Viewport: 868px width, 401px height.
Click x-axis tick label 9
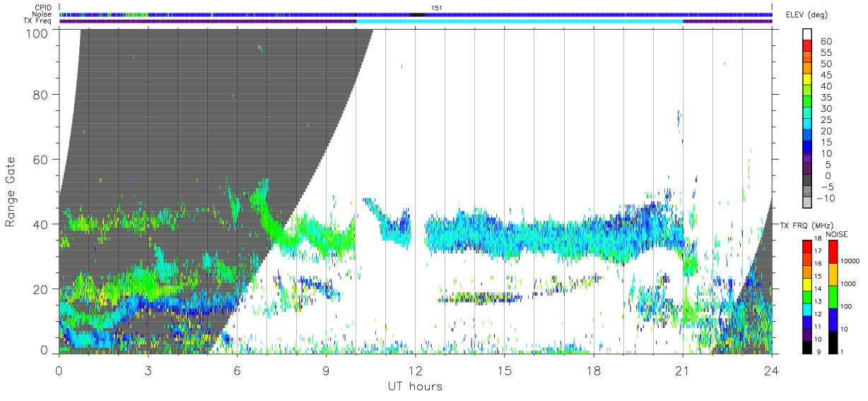[326, 370]
